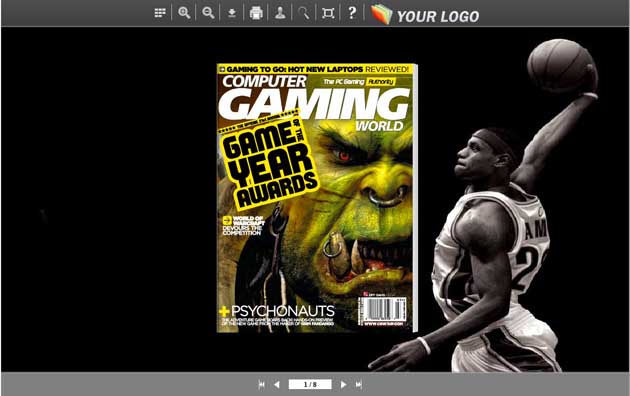Click the YOUR LOGO branding link

pos(425,15)
